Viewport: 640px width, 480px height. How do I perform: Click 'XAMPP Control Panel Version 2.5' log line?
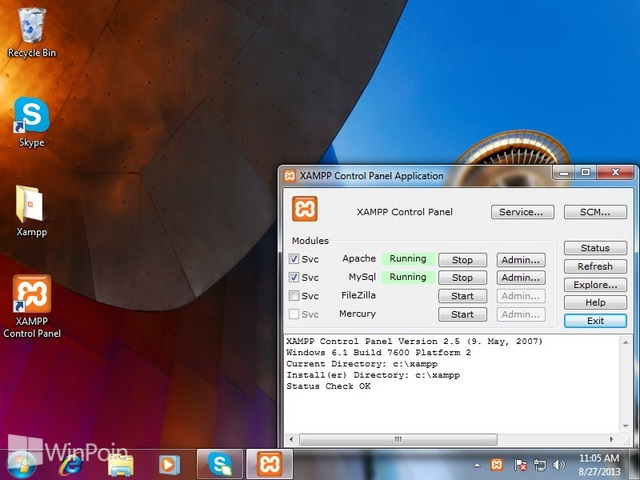414,341
